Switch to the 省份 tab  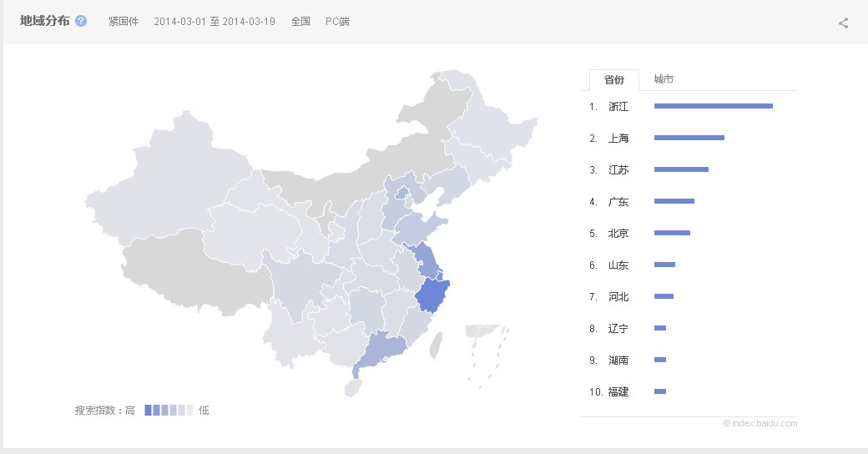[x=614, y=80]
